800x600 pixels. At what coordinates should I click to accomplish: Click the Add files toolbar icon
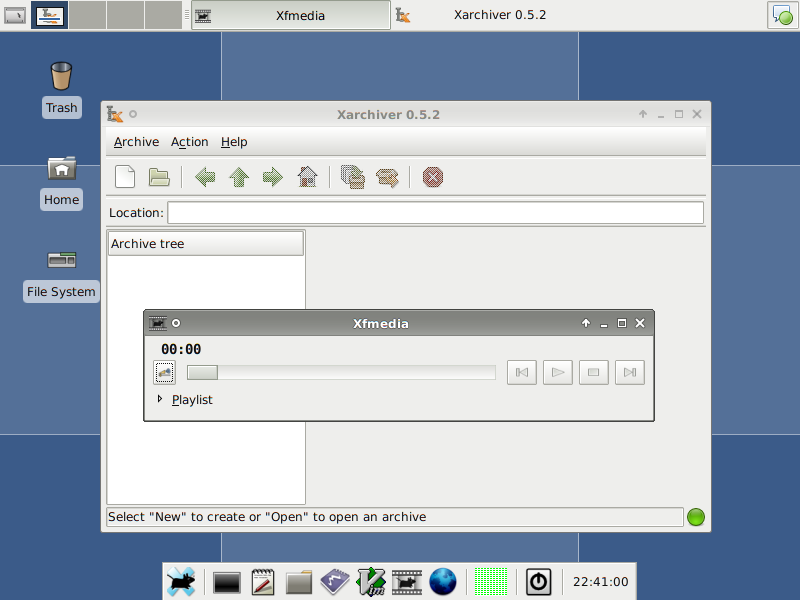point(353,177)
